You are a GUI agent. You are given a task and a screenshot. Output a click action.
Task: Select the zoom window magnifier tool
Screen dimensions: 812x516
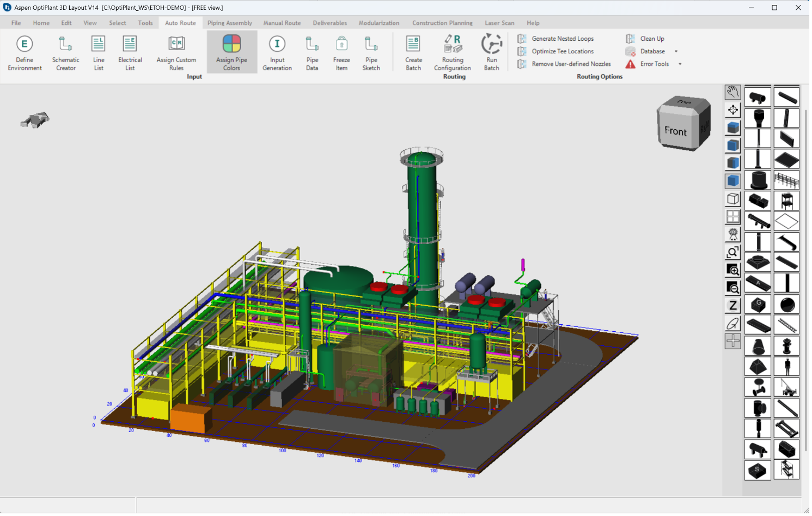733,252
